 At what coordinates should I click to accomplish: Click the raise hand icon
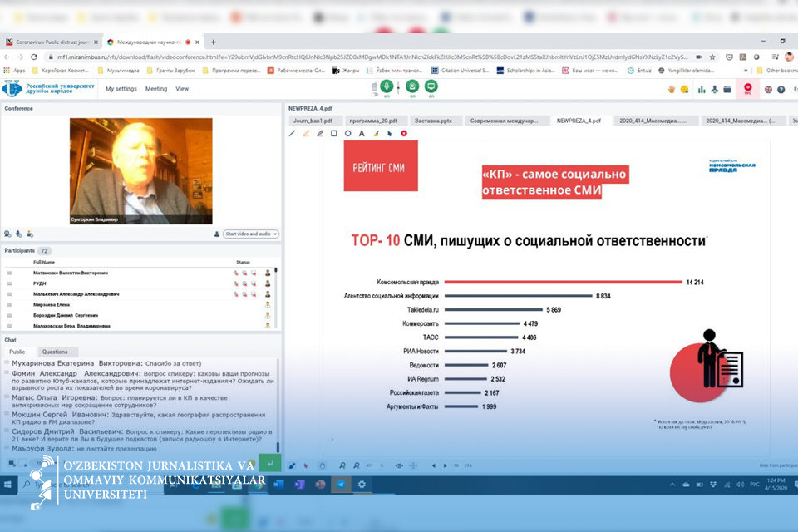click(672, 90)
